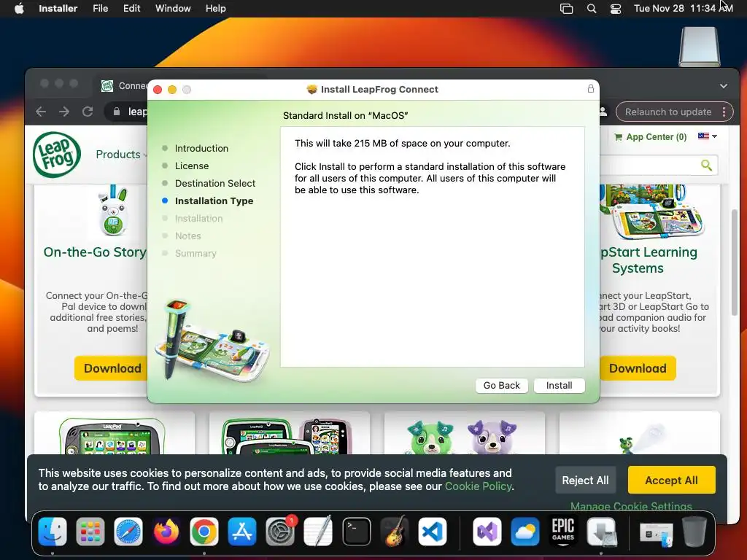Viewport: 747px width, 560px height.
Task: Open the Edit menu
Action: (131, 8)
